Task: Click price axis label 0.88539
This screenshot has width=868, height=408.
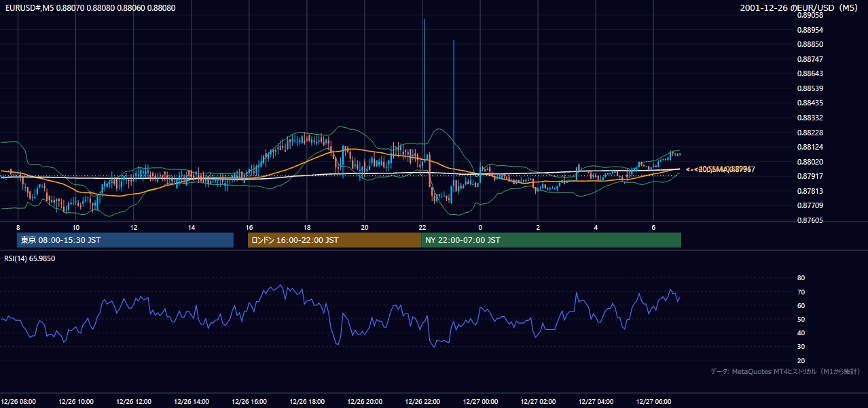Action: pyautogui.click(x=810, y=89)
